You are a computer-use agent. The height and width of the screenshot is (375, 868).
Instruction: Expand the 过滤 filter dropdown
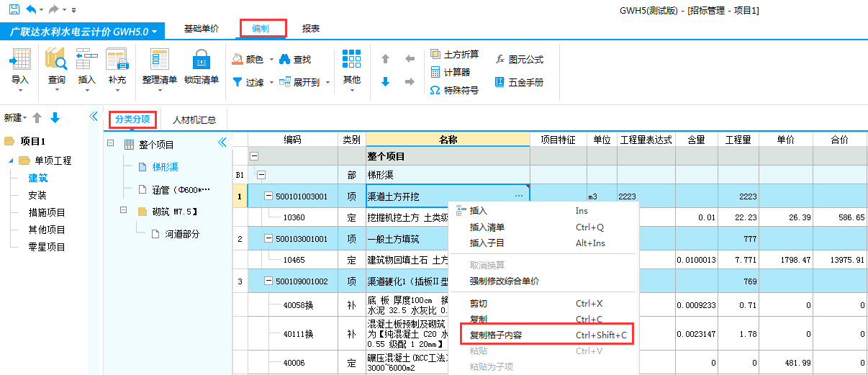tap(271, 83)
